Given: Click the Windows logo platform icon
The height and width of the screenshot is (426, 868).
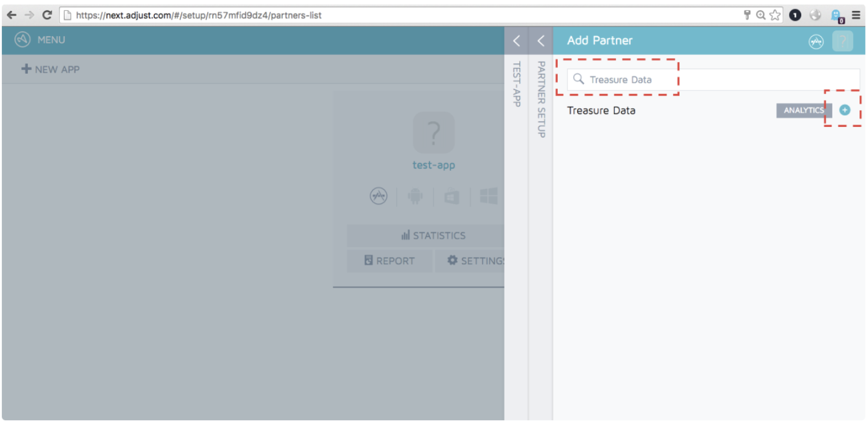Looking at the screenshot, I should [x=488, y=196].
